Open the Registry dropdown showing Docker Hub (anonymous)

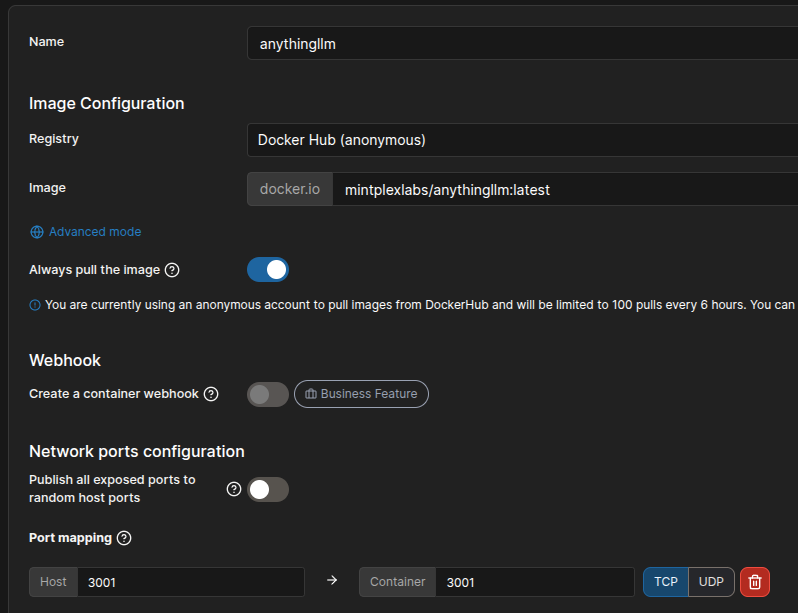[520, 140]
